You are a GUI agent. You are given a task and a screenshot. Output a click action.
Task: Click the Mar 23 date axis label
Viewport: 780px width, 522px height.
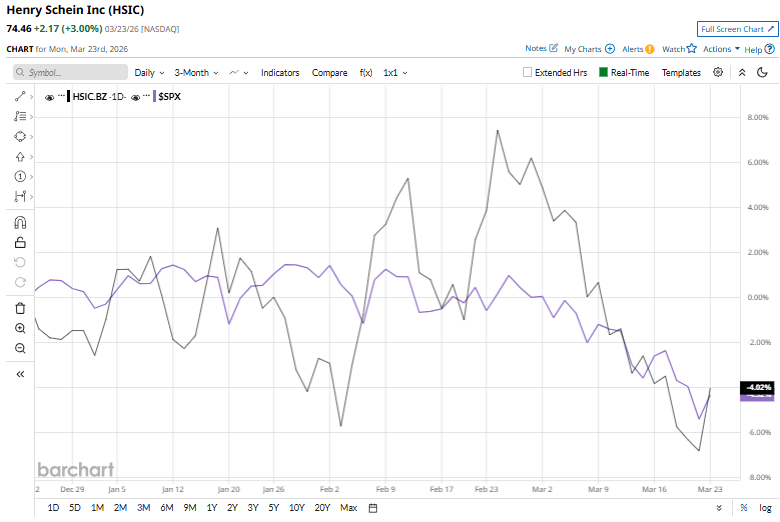pos(710,489)
